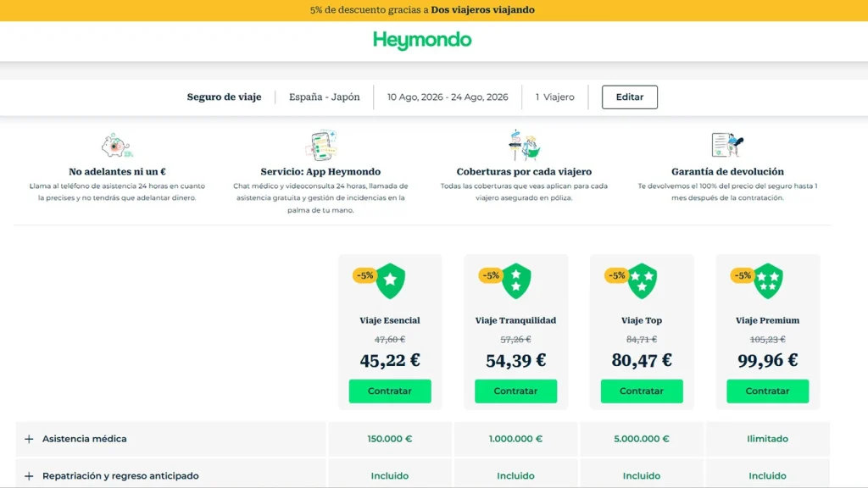Image resolution: width=868 pixels, height=488 pixels.
Task: Click the Viaje Tranquilidad plan title
Action: (x=515, y=320)
